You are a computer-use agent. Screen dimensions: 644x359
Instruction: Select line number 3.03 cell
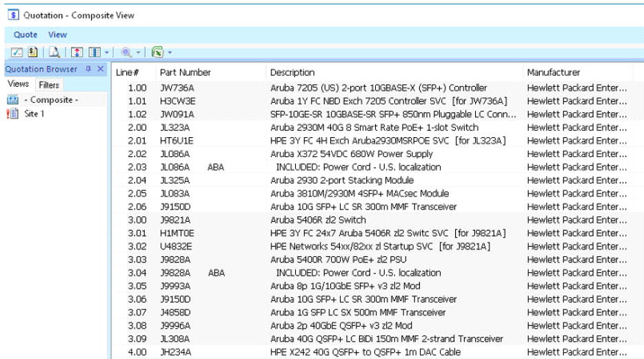[137, 260]
